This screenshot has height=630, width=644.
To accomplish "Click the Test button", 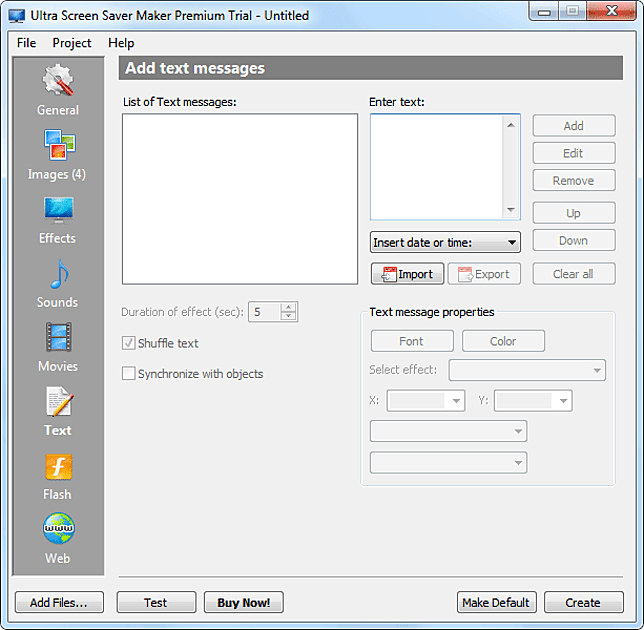I will click(156, 602).
